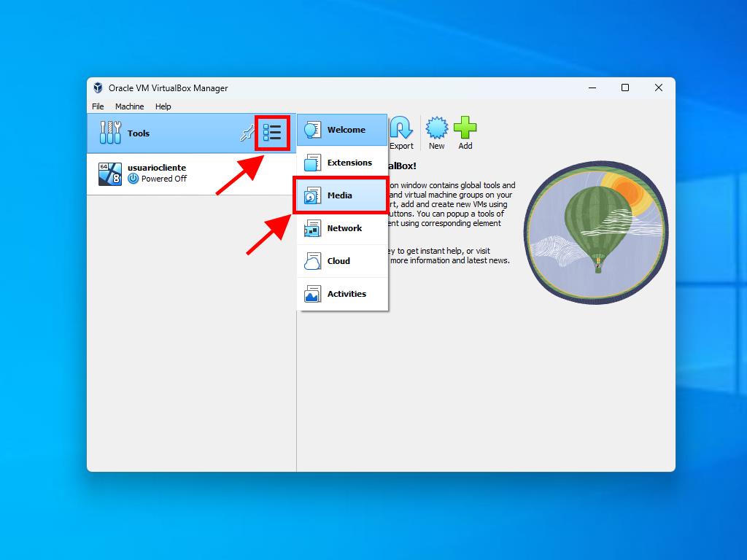Click the pin icon in Tools row
The image size is (747, 560).
point(247,133)
